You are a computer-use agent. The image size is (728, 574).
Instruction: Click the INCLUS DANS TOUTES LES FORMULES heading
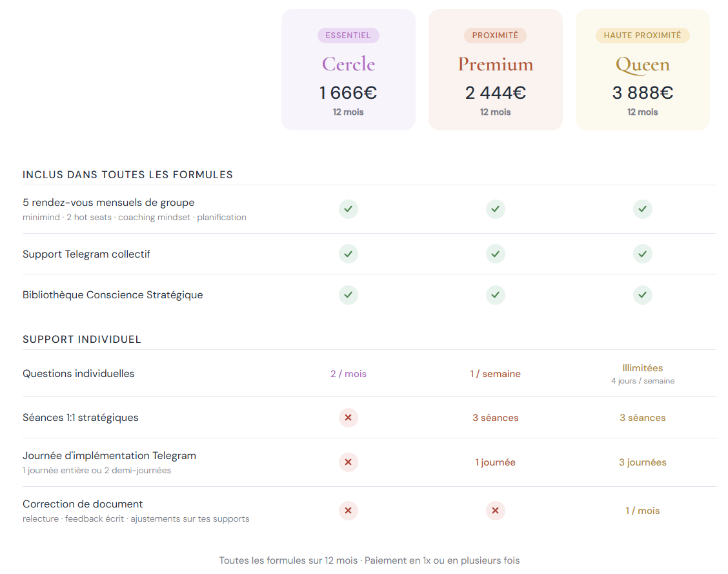tap(128, 175)
